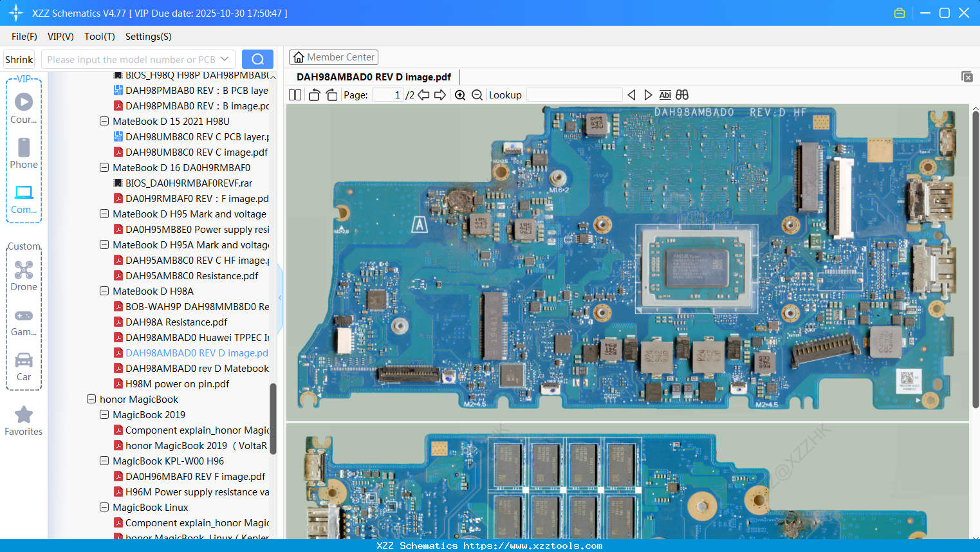Rotate the page counterclockwise
The image size is (980, 552).
click(314, 95)
